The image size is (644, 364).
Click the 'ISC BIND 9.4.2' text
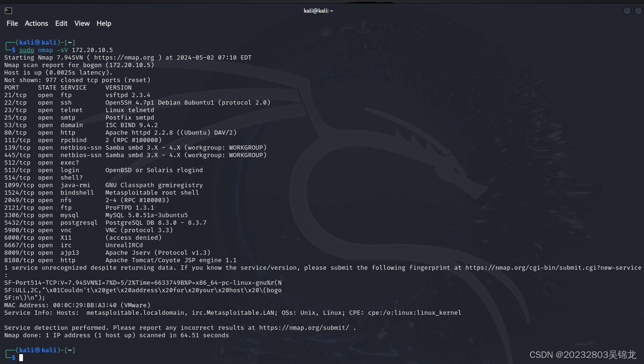pyautogui.click(x=132, y=125)
